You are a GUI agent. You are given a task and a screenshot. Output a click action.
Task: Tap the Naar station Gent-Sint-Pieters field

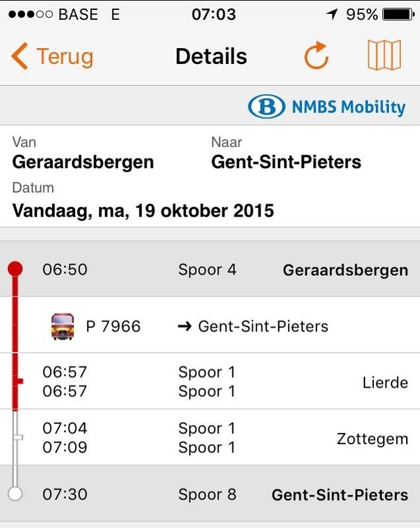(286, 162)
